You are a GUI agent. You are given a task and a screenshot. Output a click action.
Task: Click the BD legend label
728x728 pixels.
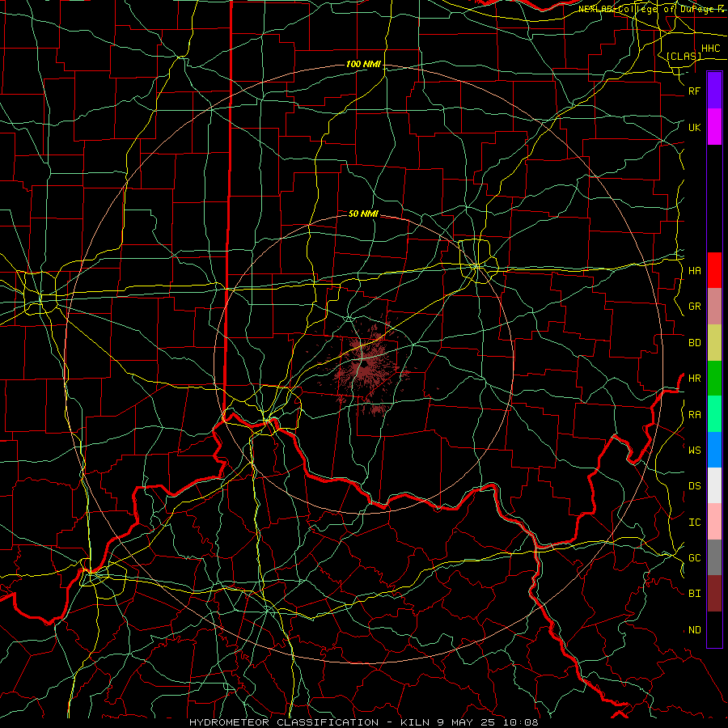[x=694, y=343]
